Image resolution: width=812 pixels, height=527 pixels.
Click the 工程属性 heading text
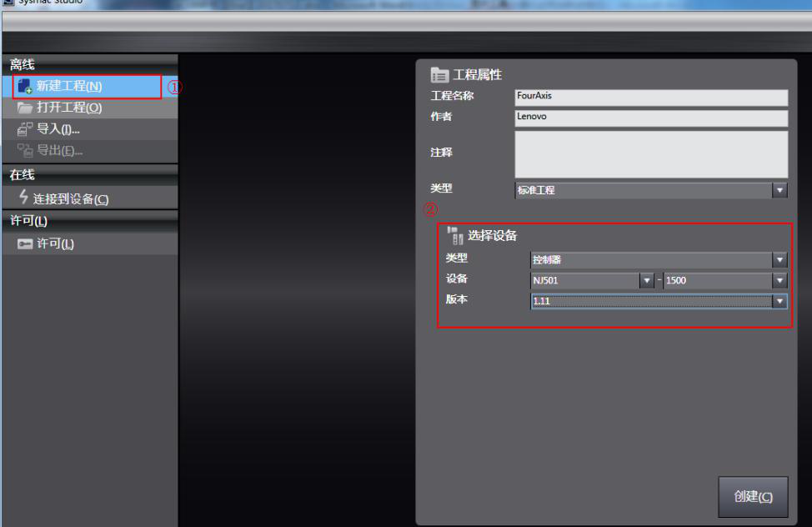477,75
